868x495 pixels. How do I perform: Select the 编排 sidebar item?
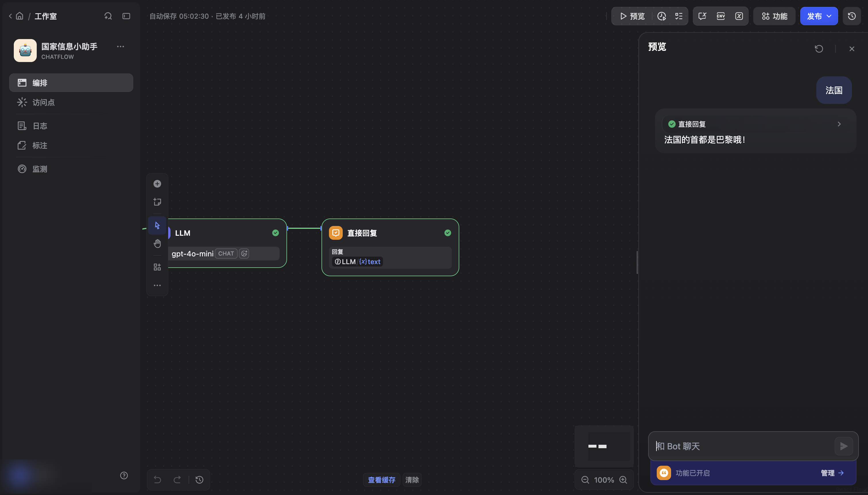(x=71, y=83)
